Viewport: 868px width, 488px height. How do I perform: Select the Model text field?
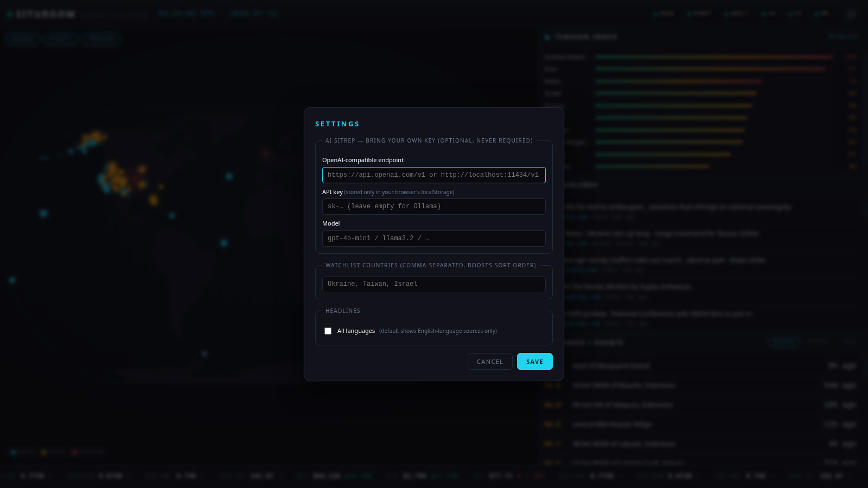coord(434,239)
